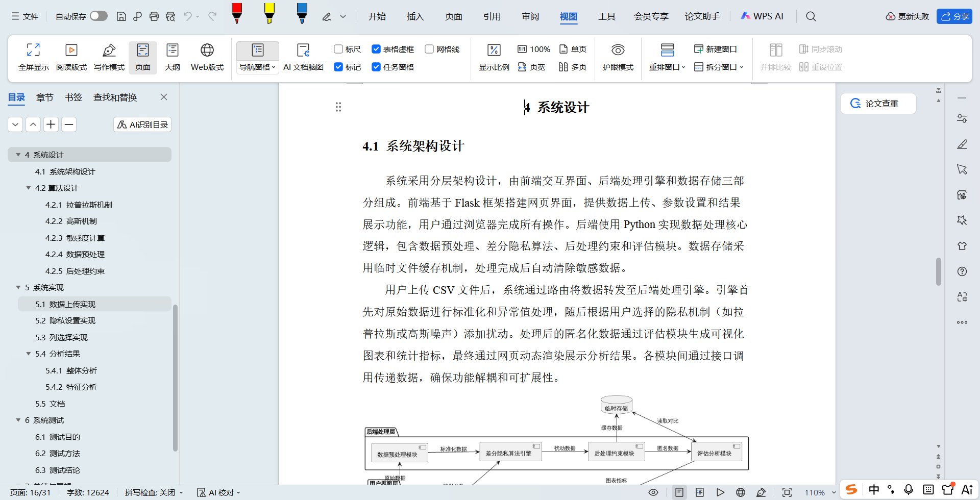
Task: Collapse the 5.4 分析结果 tree node
Action: pos(29,354)
